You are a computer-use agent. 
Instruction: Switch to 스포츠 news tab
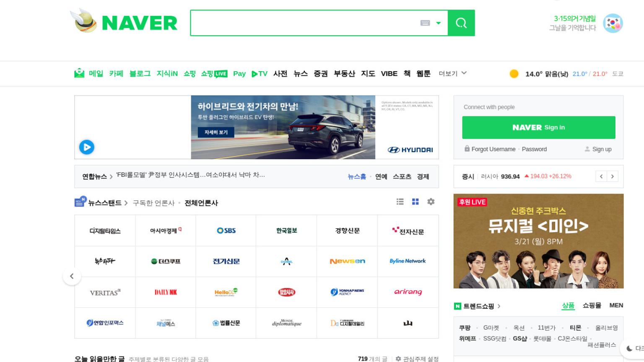402,177
